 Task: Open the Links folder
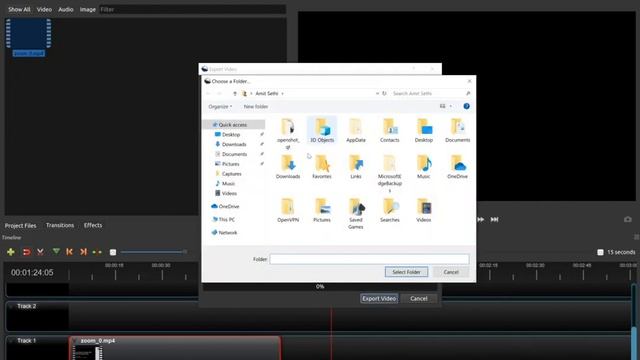click(356, 167)
